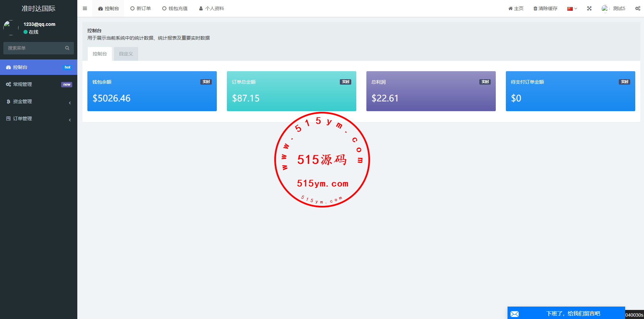Click the 钱包余额 $5026.46 card
This screenshot has height=319, width=644.
152,91
